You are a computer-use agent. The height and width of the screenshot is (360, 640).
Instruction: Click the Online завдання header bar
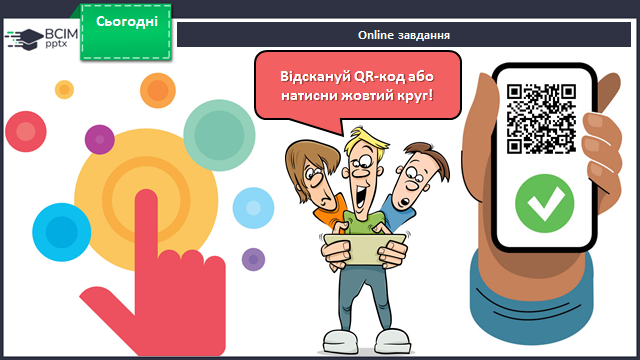tap(404, 35)
